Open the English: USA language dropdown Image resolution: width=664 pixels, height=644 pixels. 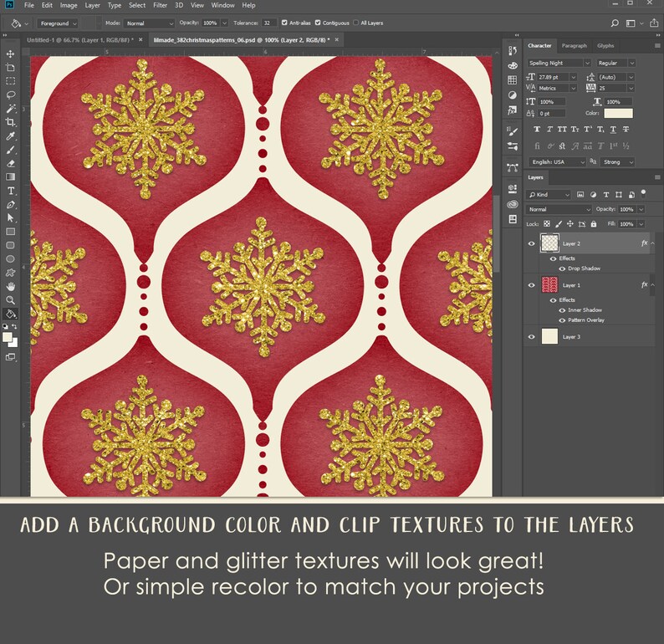pos(557,161)
